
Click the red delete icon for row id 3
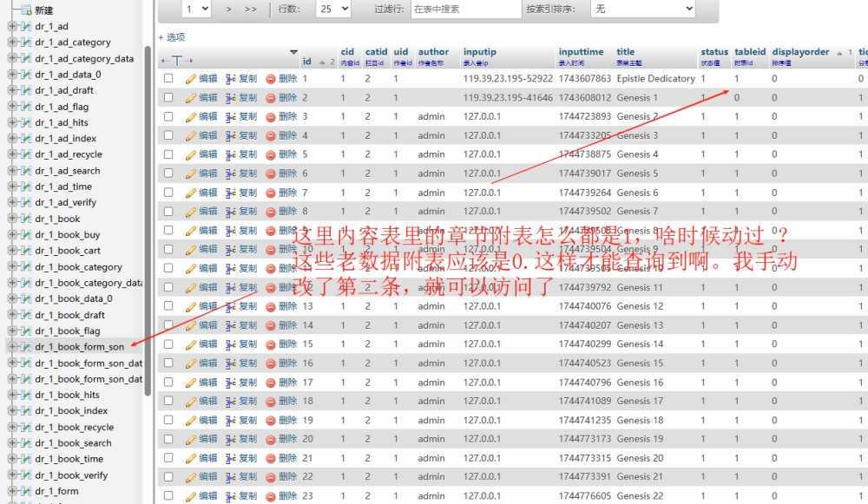pos(271,117)
